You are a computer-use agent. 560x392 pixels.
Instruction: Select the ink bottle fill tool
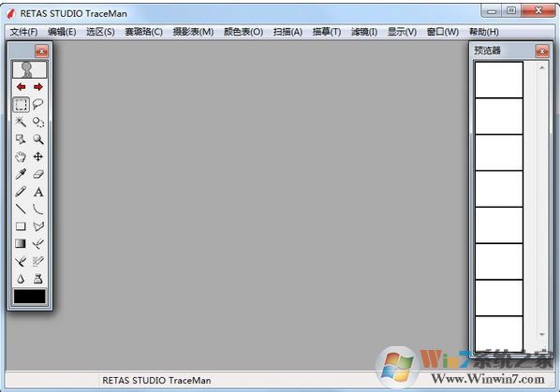point(38,279)
